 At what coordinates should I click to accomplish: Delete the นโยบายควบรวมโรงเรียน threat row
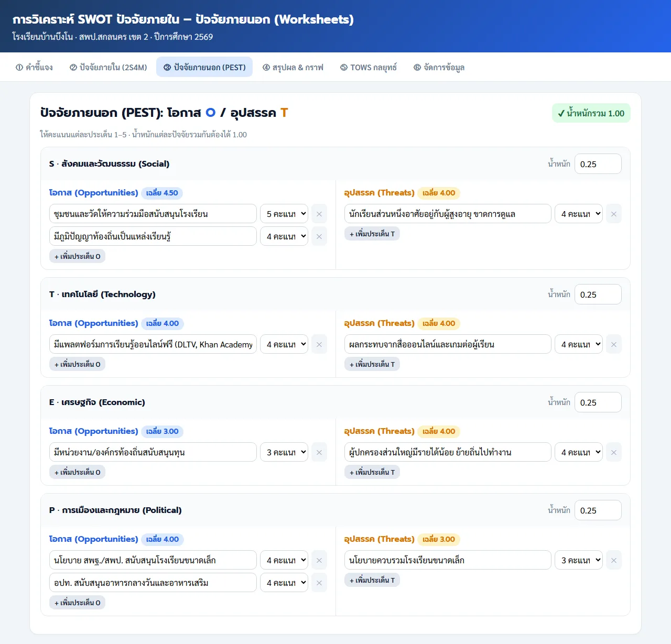614,560
